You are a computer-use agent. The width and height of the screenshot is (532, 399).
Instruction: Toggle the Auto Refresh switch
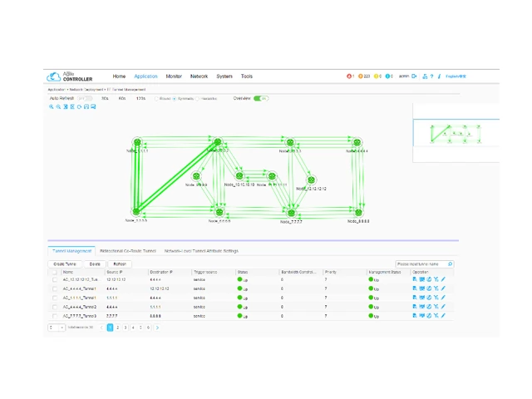(x=86, y=98)
